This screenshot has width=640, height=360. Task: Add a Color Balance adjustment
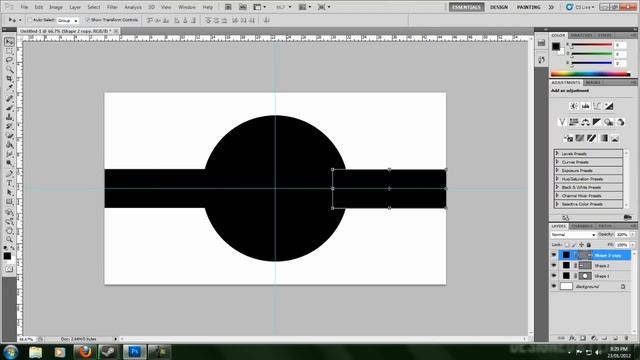(585, 122)
